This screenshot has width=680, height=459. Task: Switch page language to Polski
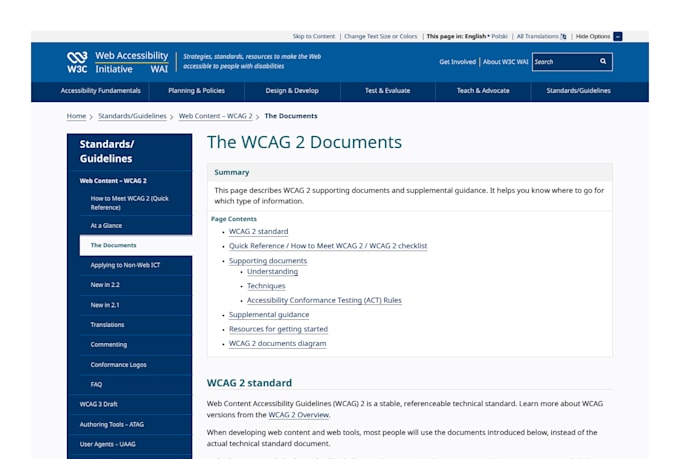tap(499, 36)
